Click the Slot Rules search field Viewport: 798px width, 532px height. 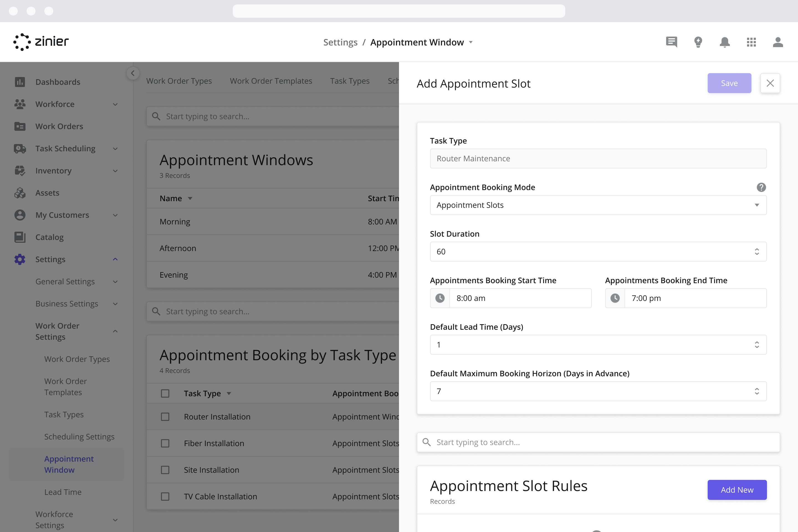click(598, 442)
